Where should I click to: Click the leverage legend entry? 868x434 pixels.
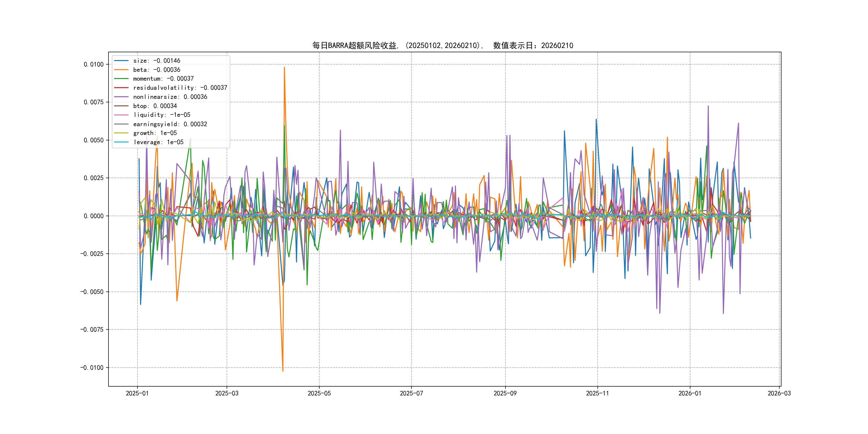coord(158,142)
